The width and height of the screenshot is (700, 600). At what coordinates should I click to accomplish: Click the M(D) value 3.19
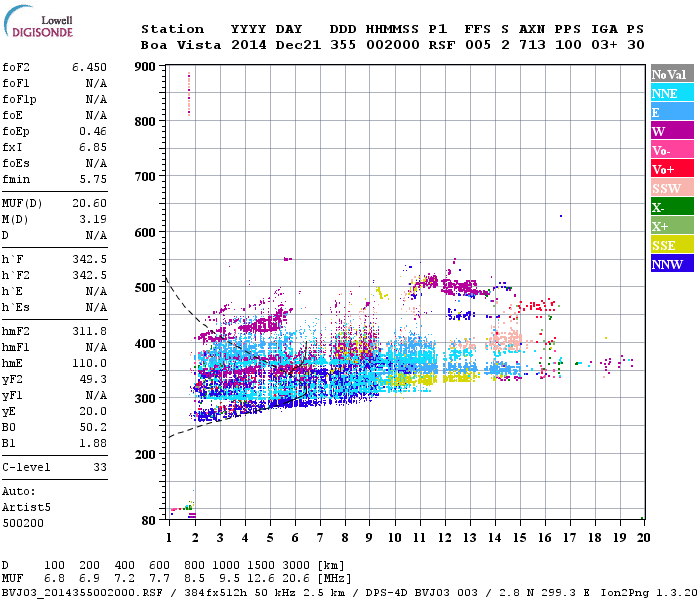(x=93, y=219)
